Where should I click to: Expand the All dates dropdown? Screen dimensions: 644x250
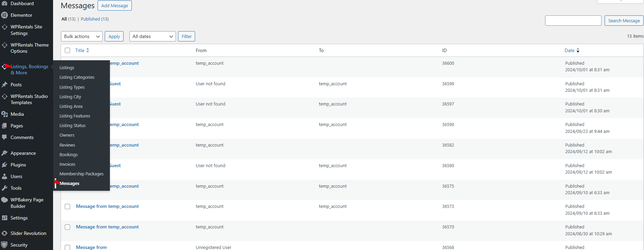152,36
